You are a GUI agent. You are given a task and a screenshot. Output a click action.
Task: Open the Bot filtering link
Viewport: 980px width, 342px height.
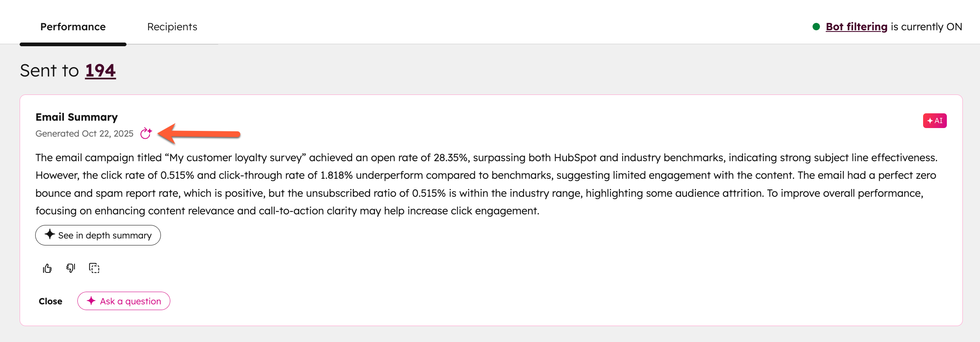tap(856, 27)
